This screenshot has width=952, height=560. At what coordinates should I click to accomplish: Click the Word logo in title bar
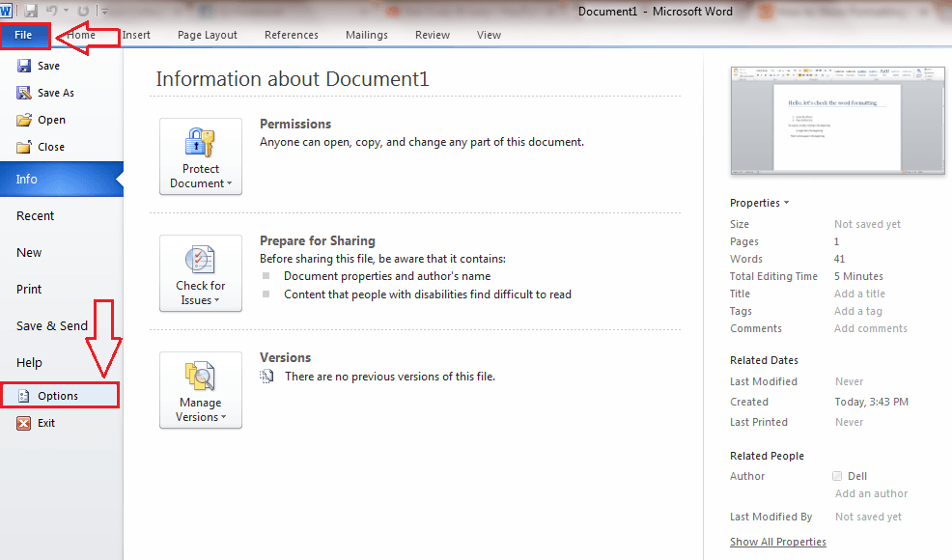pyautogui.click(x=6, y=11)
